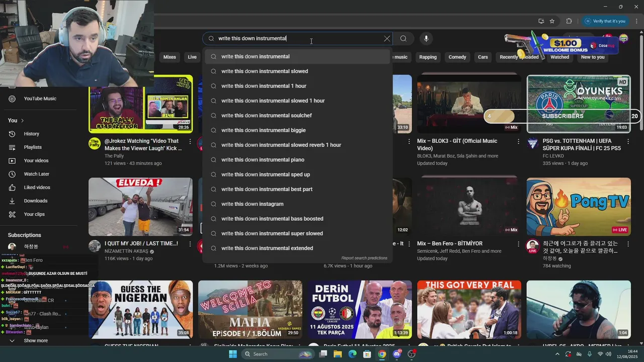
Task: Open options menu for 'I QUIT MY JOB' video
Action: pyautogui.click(x=190, y=244)
